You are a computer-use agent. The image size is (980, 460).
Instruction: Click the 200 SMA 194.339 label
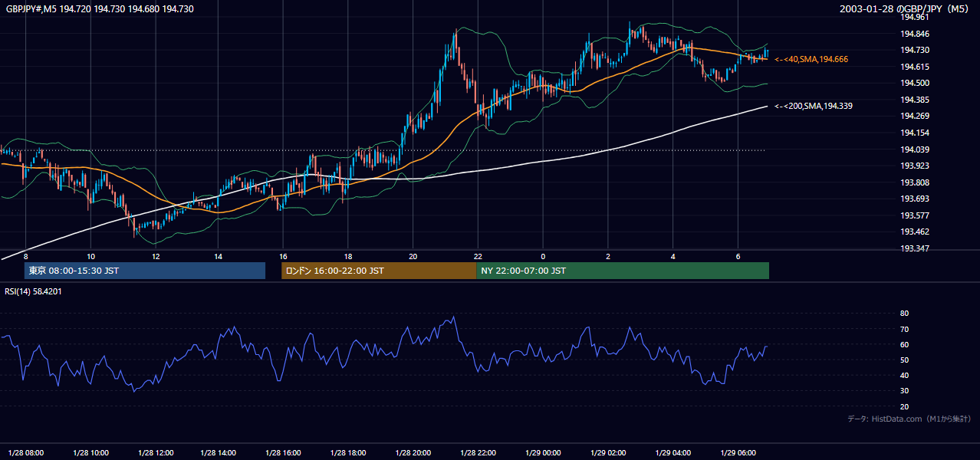coord(813,106)
